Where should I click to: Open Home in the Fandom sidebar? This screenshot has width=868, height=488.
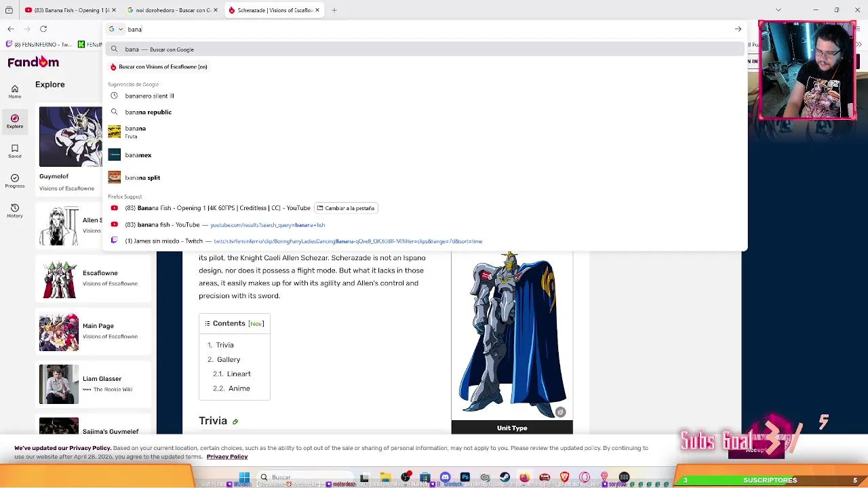click(15, 91)
